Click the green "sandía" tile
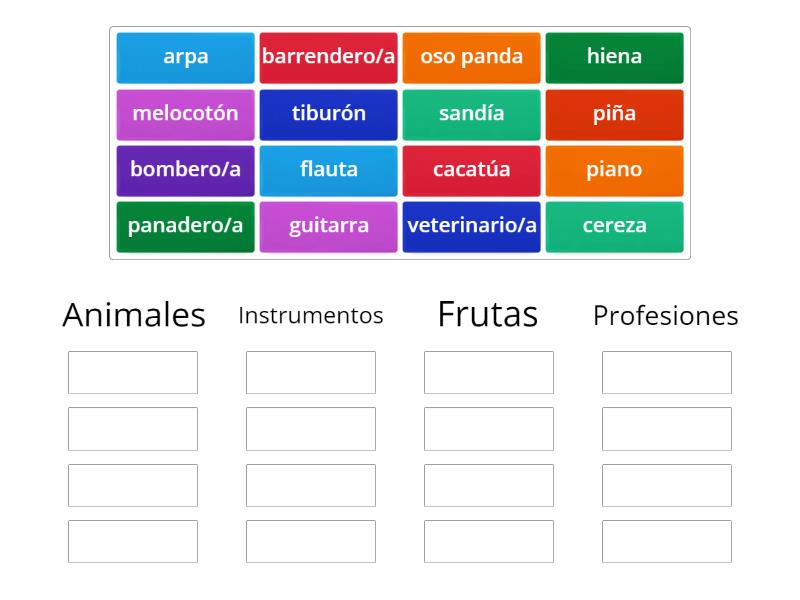The height and width of the screenshot is (600, 800). [471, 114]
